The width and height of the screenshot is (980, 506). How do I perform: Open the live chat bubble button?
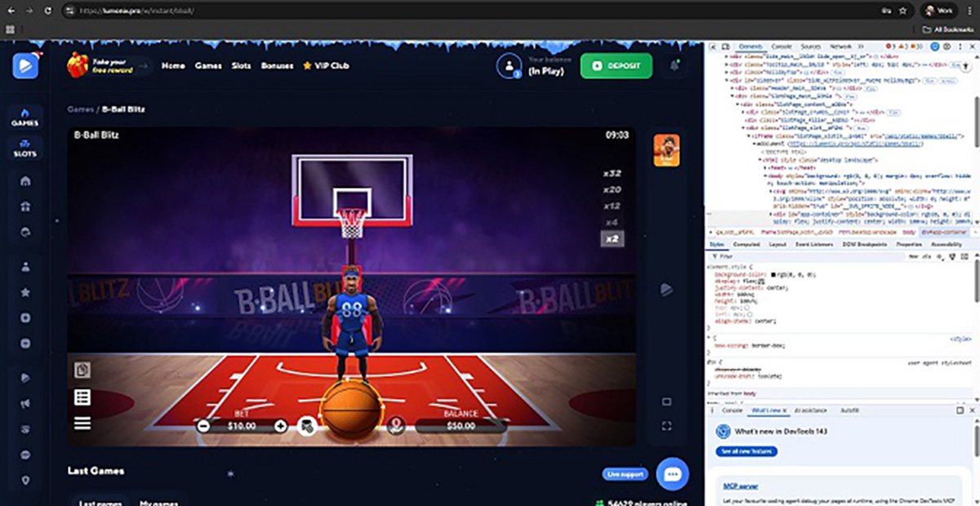pyautogui.click(x=673, y=473)
